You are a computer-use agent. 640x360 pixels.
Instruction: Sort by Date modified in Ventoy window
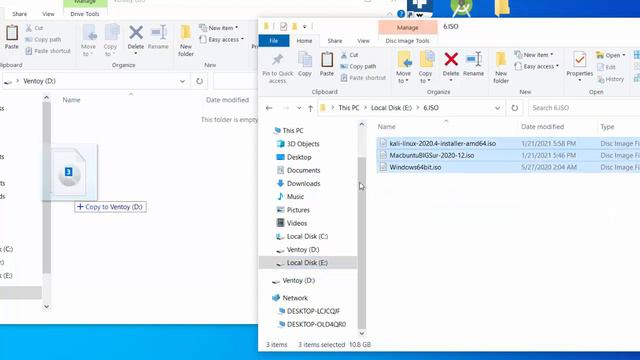227,100
